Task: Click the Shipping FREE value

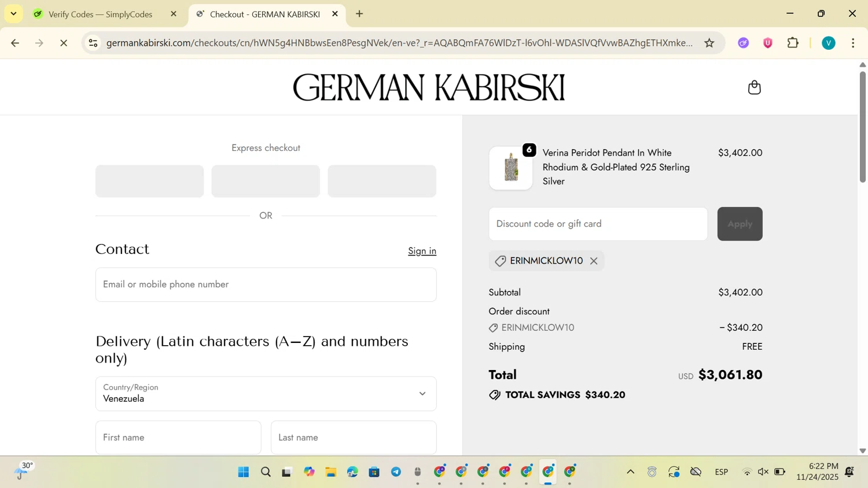Action: [x=752, y=347]
